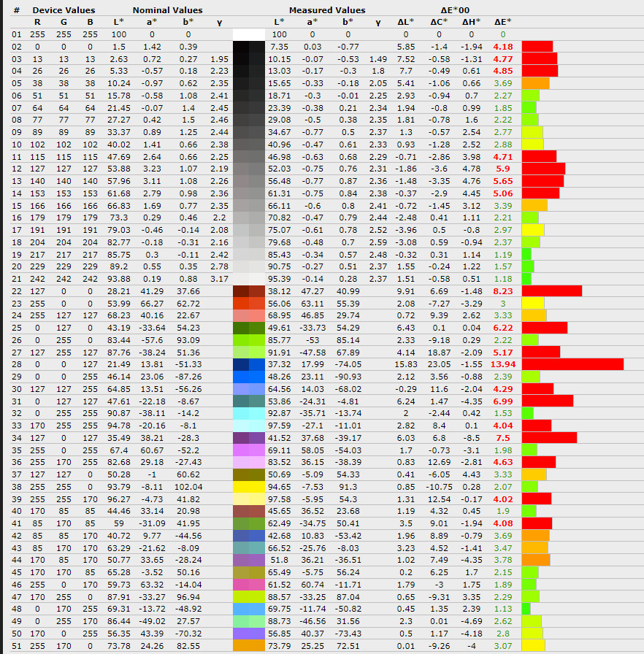The width and height of the screenshot is (644, 654).
Task: Click the nominal L* value 1.5 in row 02
Action: [x=119, y=47]
